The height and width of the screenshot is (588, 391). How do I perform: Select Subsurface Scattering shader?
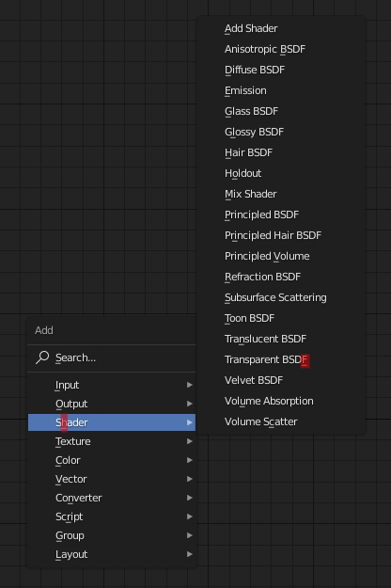281,297
